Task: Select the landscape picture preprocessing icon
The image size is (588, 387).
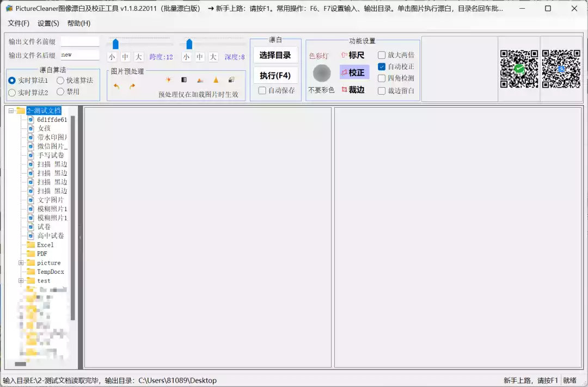Action: (200, 80)
